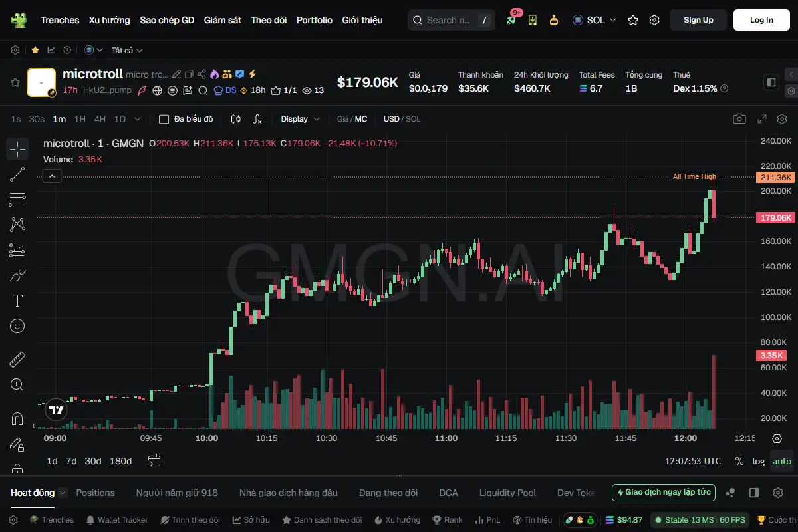This screenshot has height=532, width=798.
Task: Click the Search input field
Action: [x=450, y=20]
